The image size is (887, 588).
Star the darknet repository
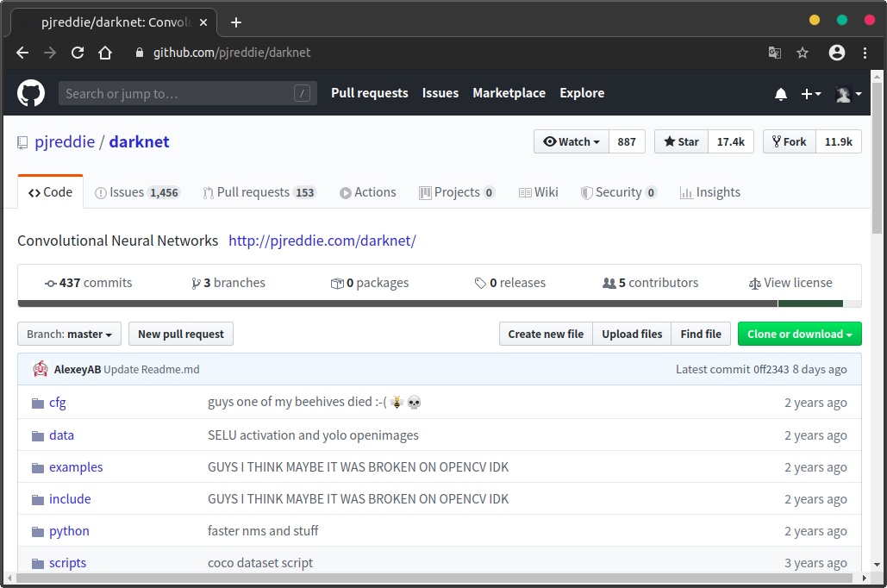682,141
